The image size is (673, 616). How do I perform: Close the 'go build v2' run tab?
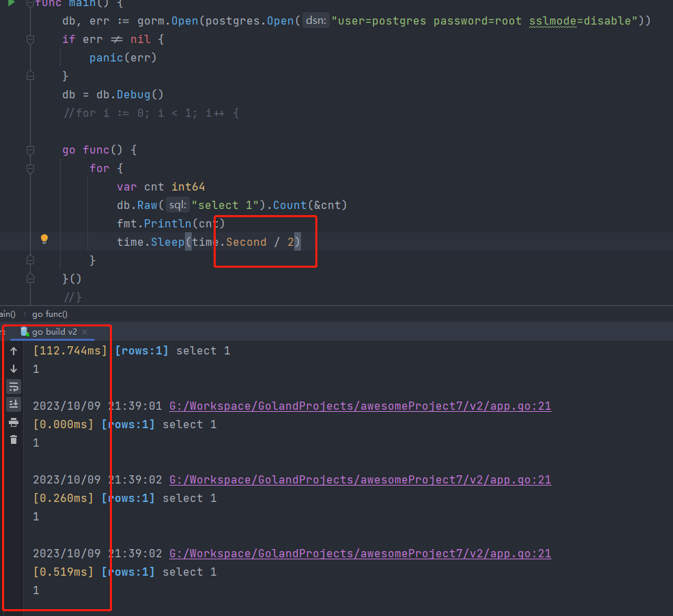85,332
